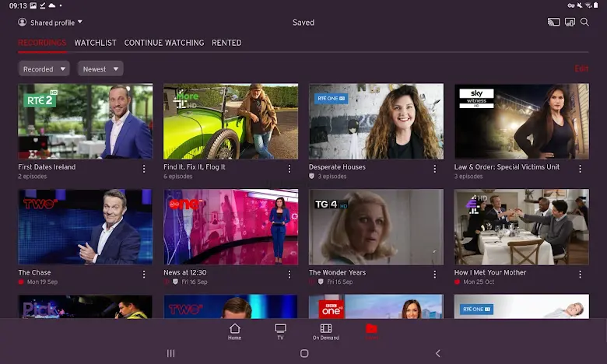Open options menu for The Chase
The width and height of the screenshot is (607, 364).
tap(144, 275)
